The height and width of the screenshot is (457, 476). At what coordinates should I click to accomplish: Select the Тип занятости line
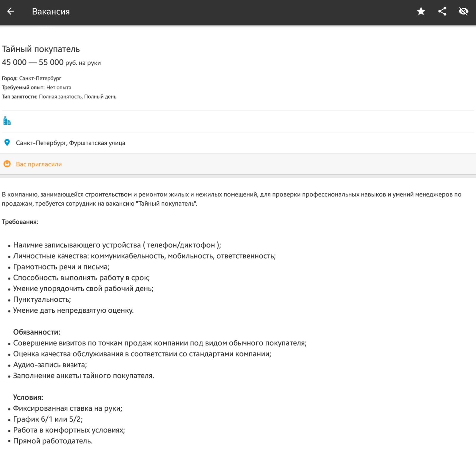click(x=59, y=96)
